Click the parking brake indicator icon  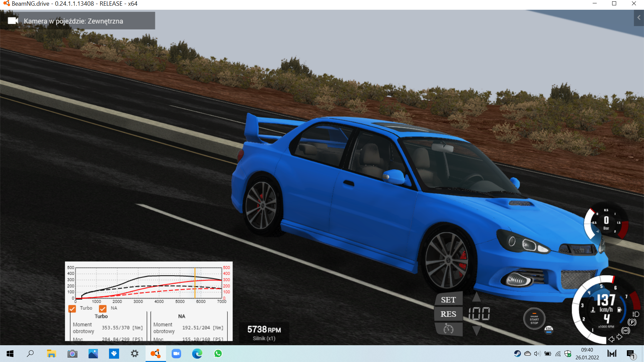[632, 322]
